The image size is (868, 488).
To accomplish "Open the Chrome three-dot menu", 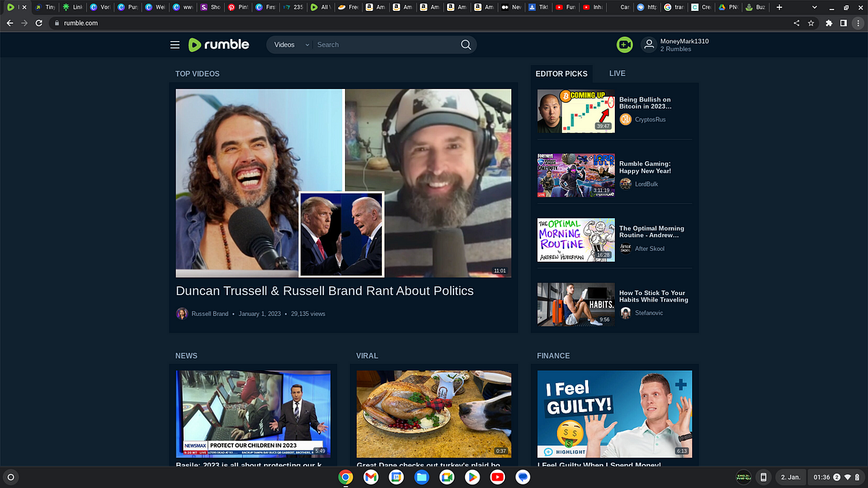I will 859,23.
